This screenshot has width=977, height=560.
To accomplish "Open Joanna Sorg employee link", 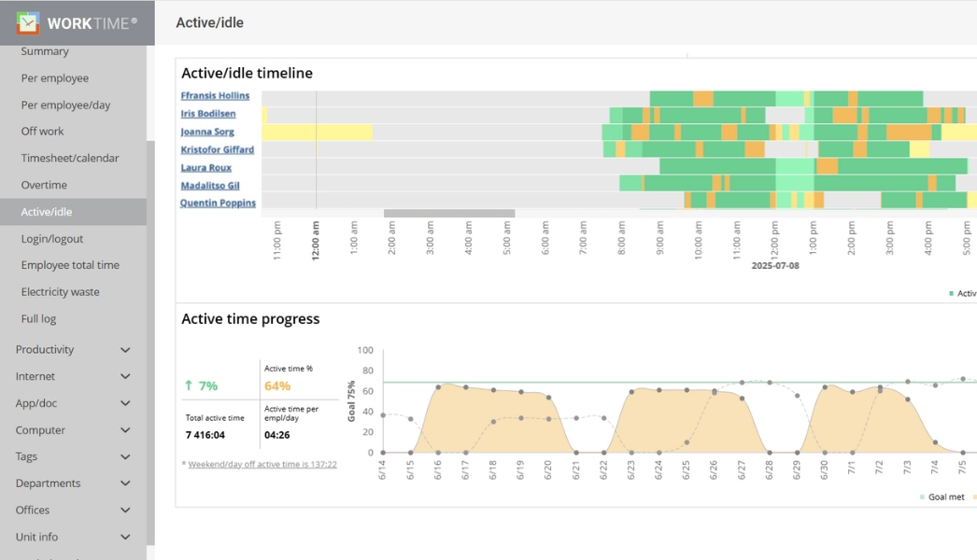I will pyautogui.click(x=207, y=132).
